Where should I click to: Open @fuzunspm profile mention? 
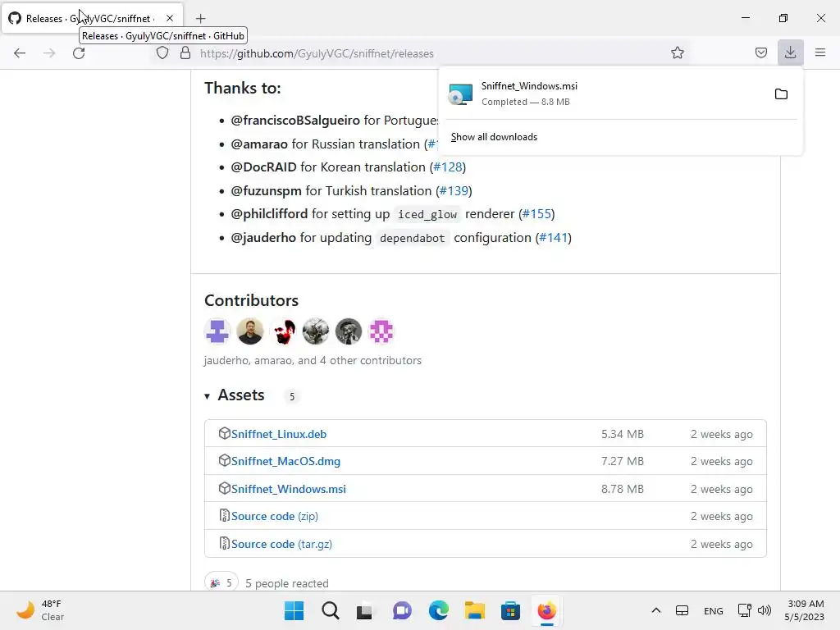tap(267, 191)
